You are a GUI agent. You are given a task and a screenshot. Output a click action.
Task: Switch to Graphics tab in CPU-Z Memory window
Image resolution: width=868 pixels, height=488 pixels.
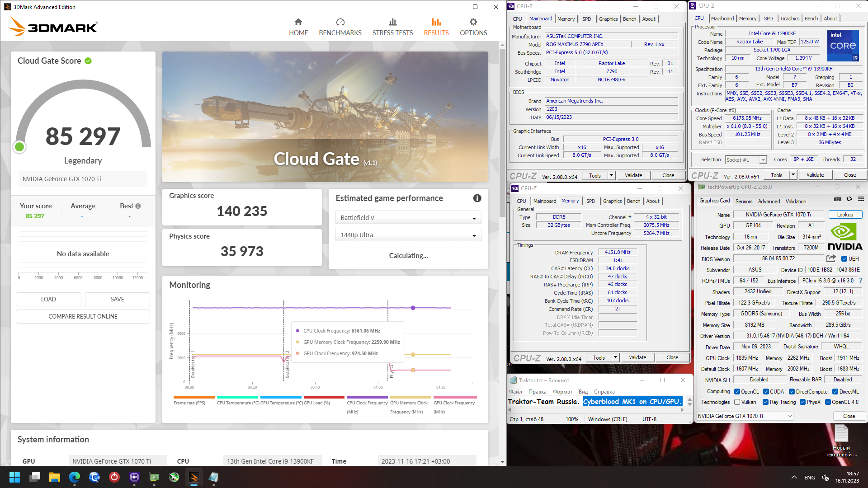[612, 201]
